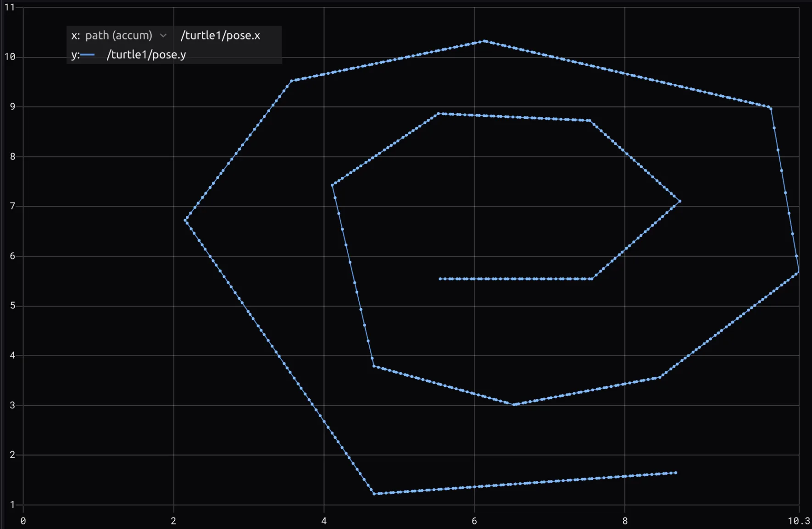
Task: Expand the chevron beside "path (accum)"
Action: (164, 35)
